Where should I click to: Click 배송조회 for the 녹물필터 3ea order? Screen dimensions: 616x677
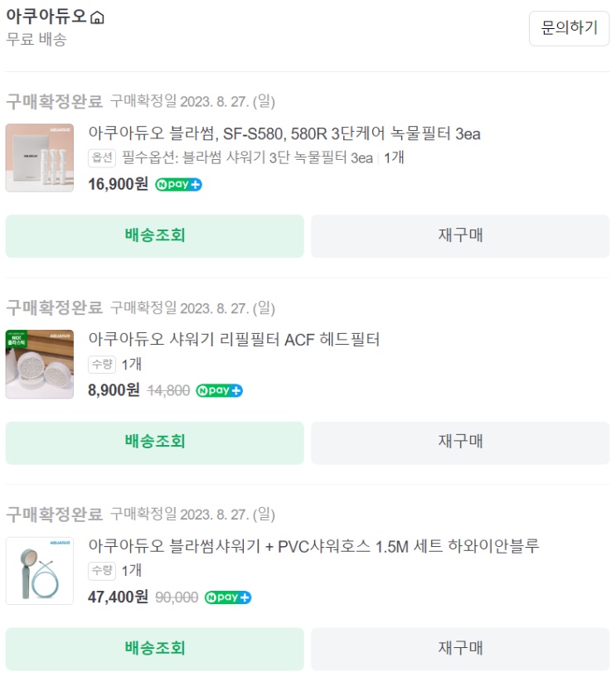point(155,235)
